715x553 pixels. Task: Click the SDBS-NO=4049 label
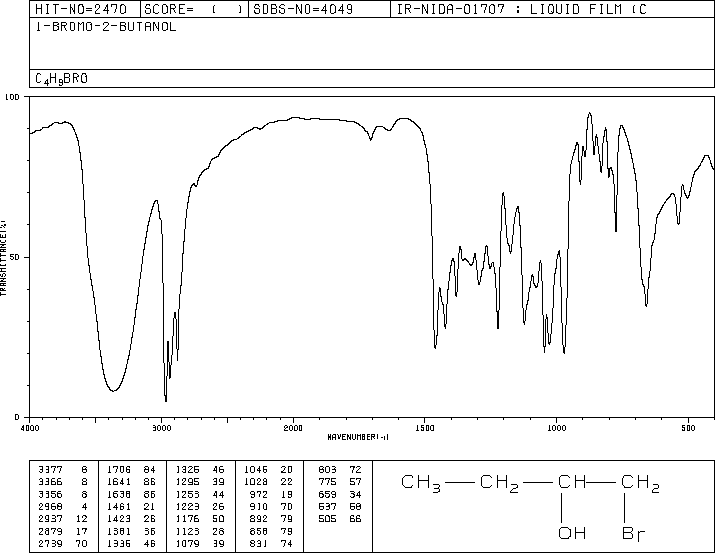(x=303, y=9)
